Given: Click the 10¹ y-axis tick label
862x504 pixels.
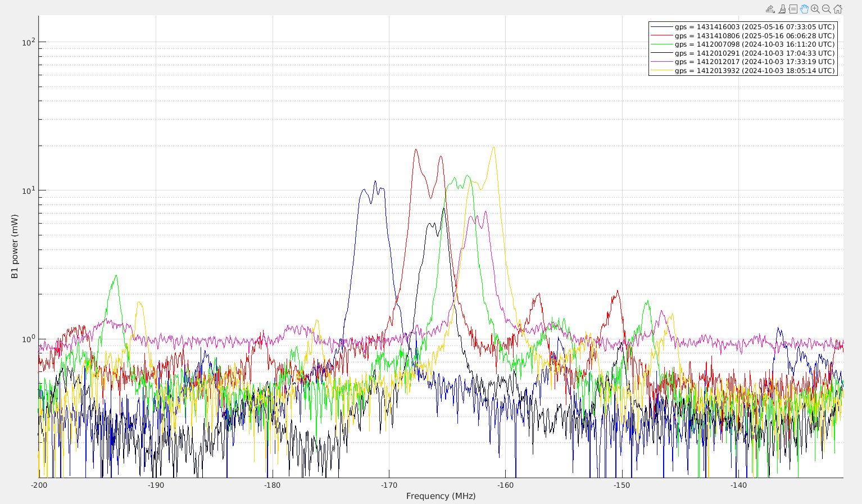Looking at the screenshot, I should [x=28, y=190].
